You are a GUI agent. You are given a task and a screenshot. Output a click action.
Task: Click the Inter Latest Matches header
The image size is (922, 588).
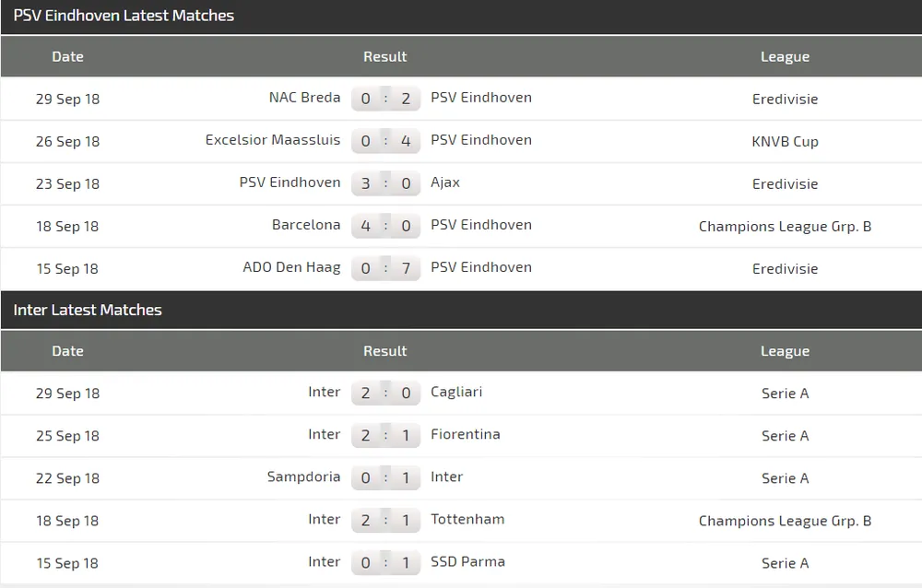pyautogui.click(x=88, y=310)
